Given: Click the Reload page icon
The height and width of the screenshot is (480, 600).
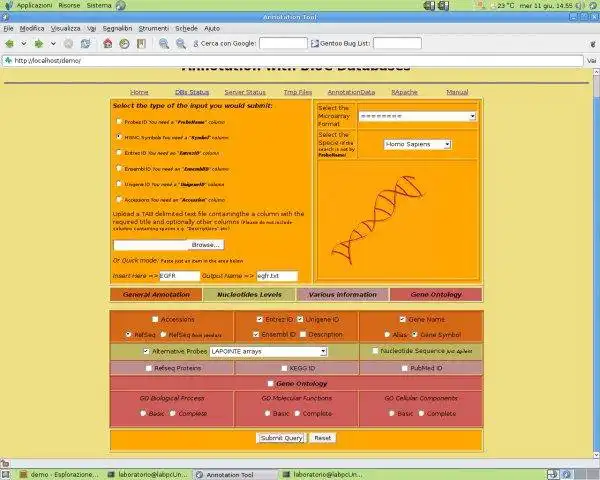Looking at the screenshot, I should (x=85, y=44).
